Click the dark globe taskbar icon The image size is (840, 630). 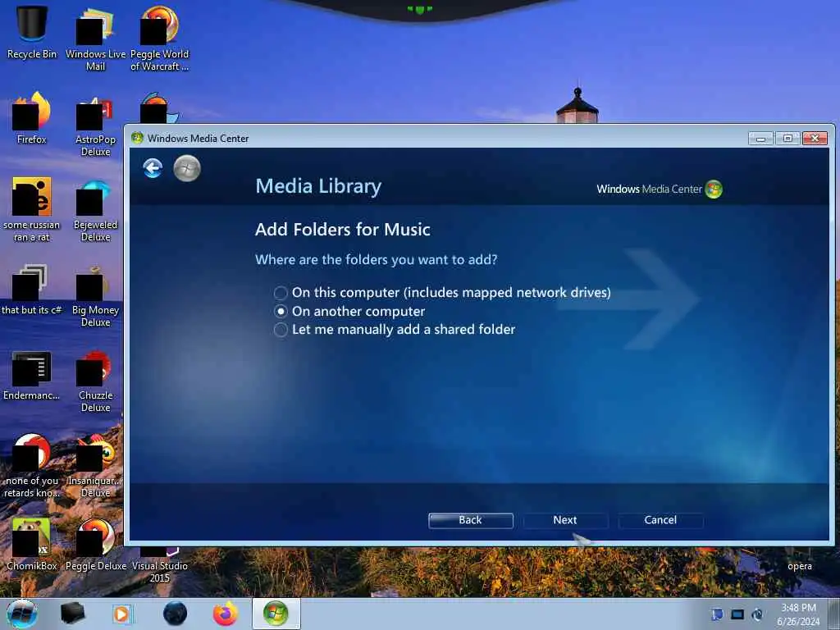pos(175,614)
